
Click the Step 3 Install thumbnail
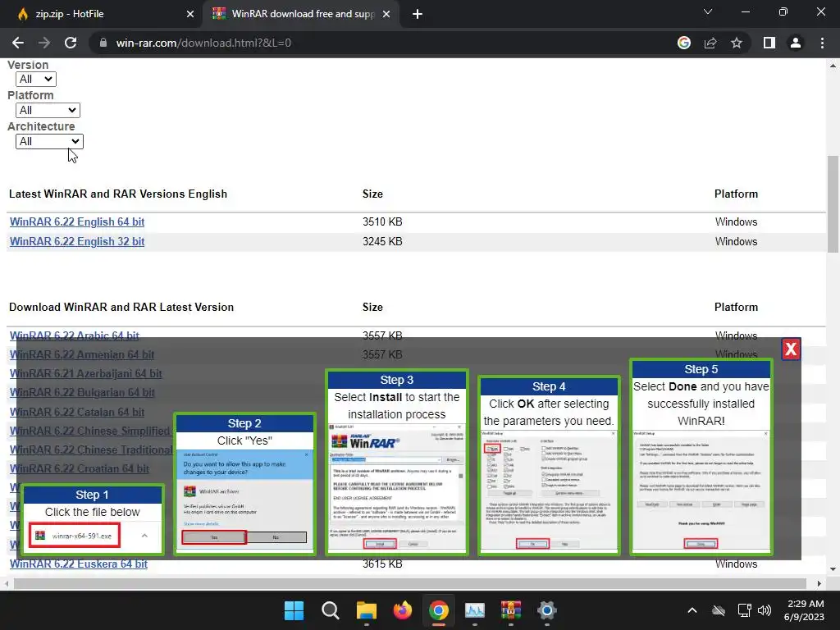click(x=397, y=462)
